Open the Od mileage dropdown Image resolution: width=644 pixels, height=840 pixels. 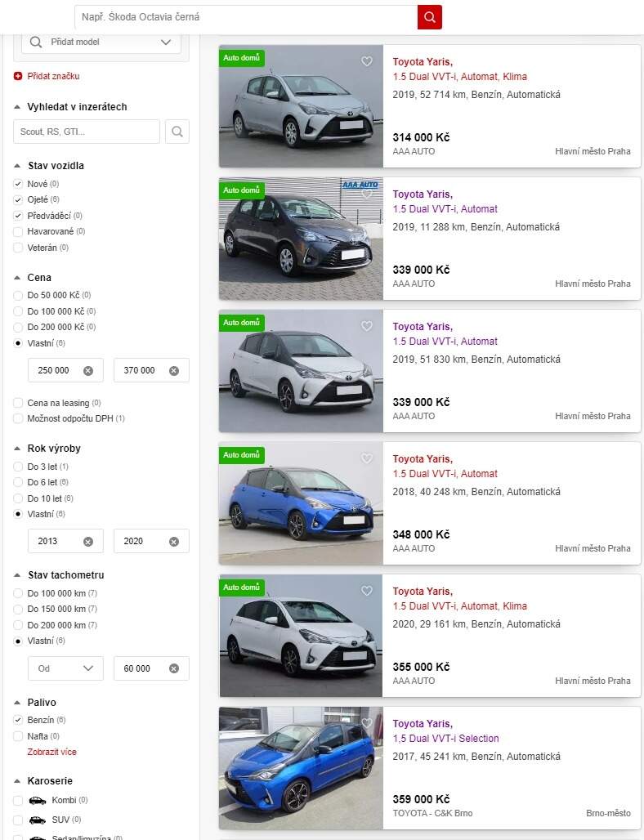65,668
